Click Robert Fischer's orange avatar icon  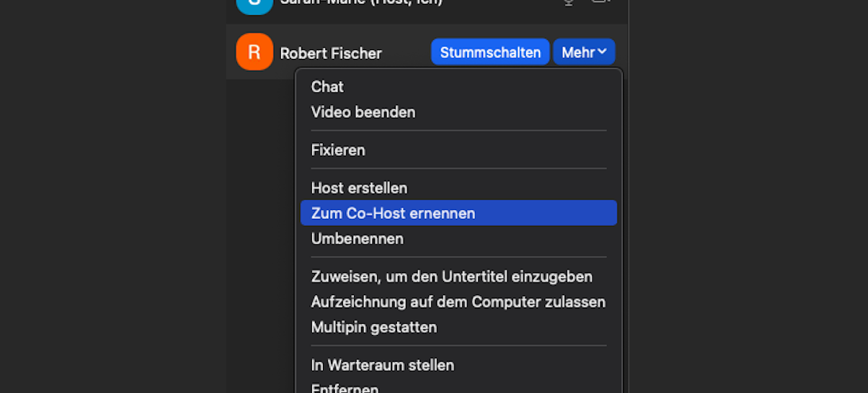(255, 53)
